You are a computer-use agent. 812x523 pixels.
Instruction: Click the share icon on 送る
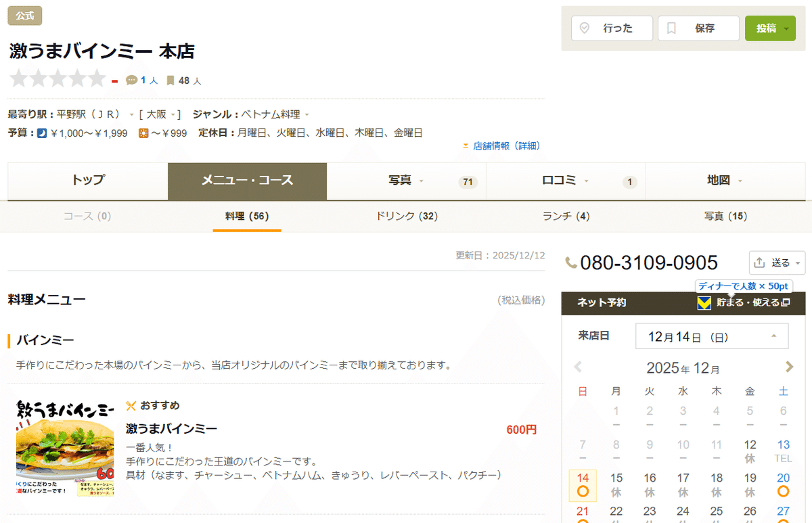[x=759, y=263]
